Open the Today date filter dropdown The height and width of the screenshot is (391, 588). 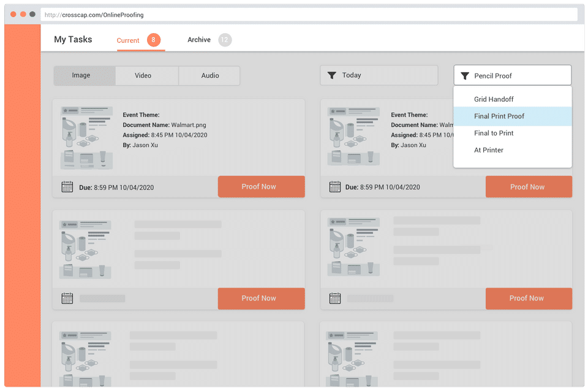[379, 75]
